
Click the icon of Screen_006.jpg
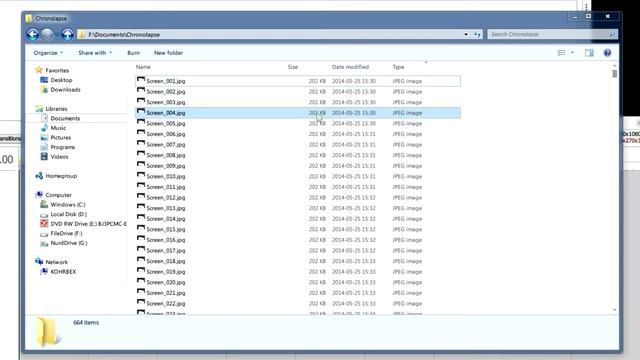coord(141,133)
